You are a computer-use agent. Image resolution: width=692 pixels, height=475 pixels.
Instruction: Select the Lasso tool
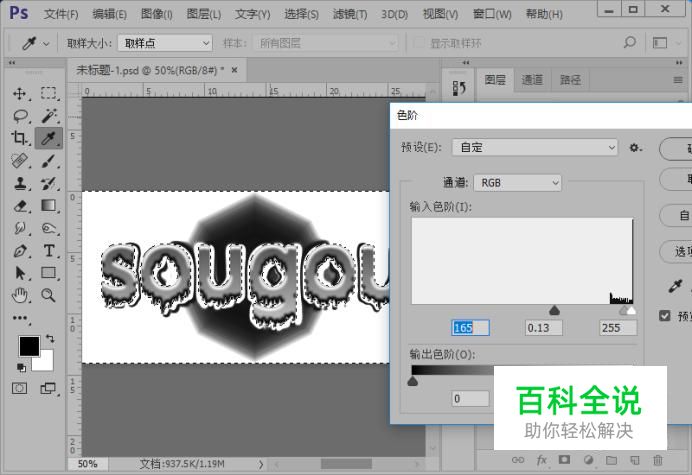(19, 116)
